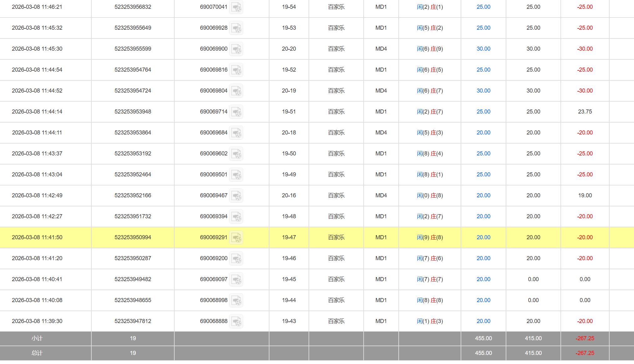Click replay icon next to 690069900
Image resolution: width=634 pixels, height=364 pixels.
coord(236,49)
